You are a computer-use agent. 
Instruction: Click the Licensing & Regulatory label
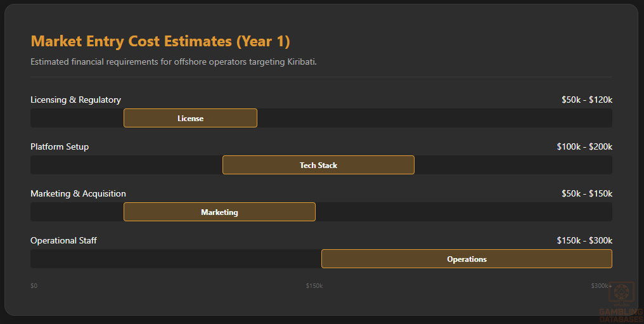click(75, 100)
